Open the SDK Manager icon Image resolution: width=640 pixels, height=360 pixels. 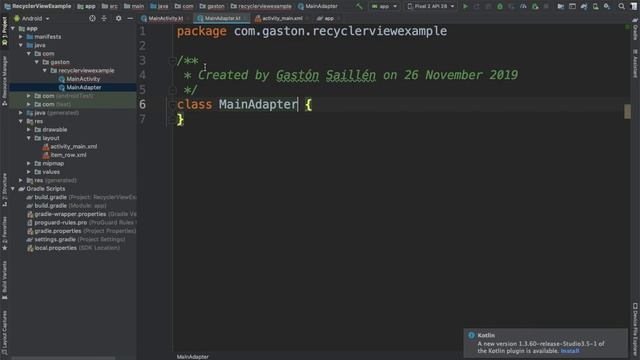(x=607, y=6)
